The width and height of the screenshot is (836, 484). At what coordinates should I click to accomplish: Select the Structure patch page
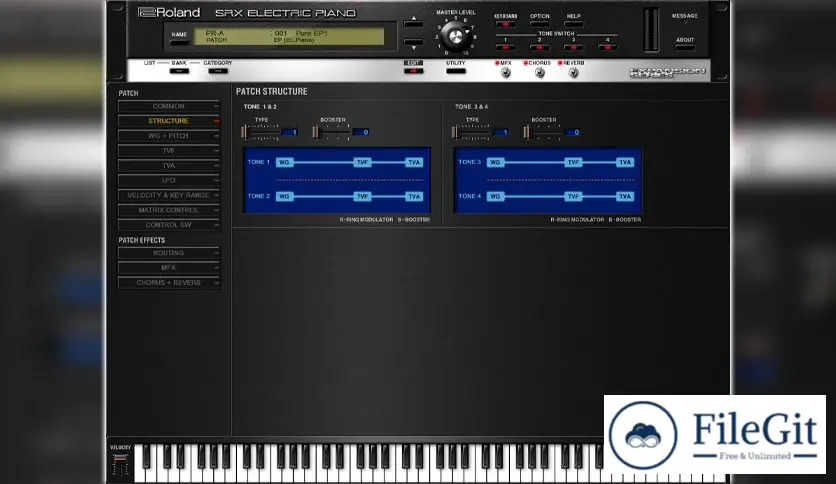tap(168, 121)
